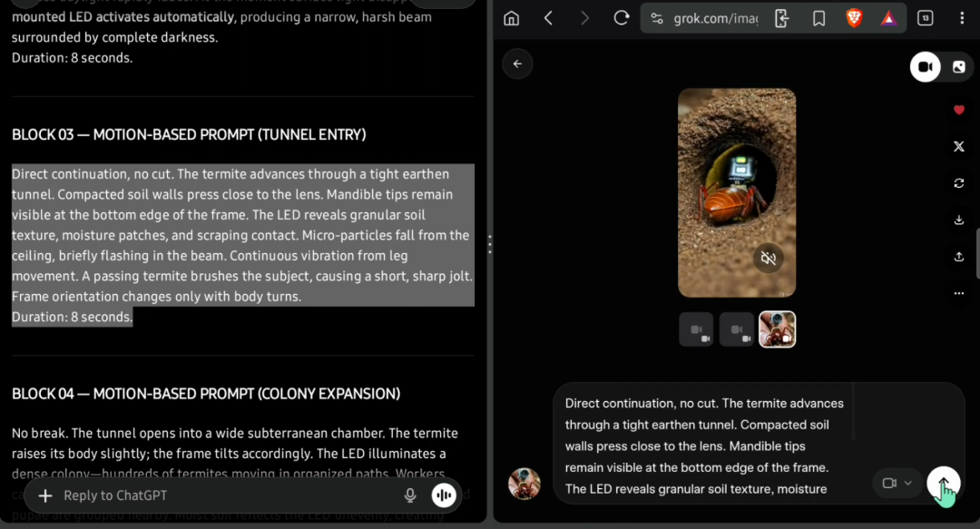The image size is (980, 529).
Task: Select the first video thumbnail
Action: coord(696,329)
